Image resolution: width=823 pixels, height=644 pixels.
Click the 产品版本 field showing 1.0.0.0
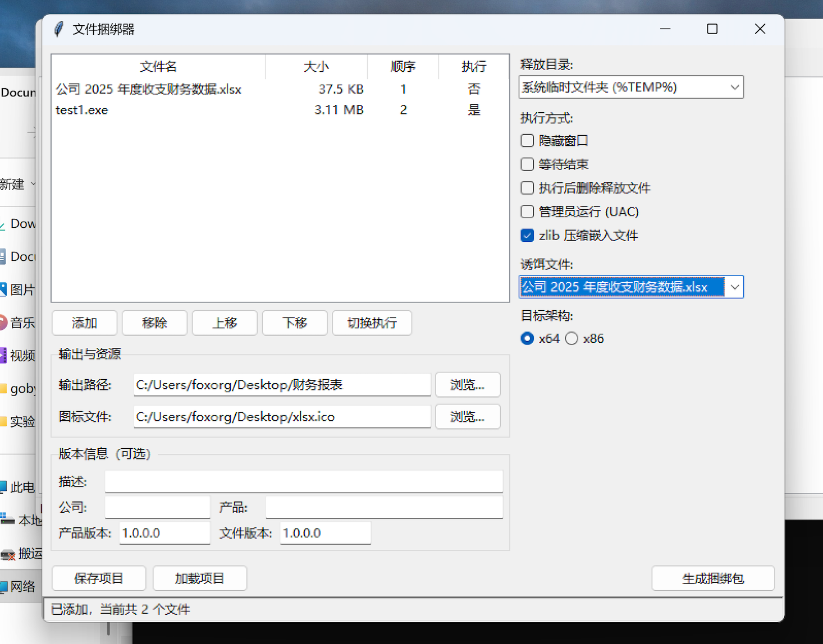(x=164, y=533)
